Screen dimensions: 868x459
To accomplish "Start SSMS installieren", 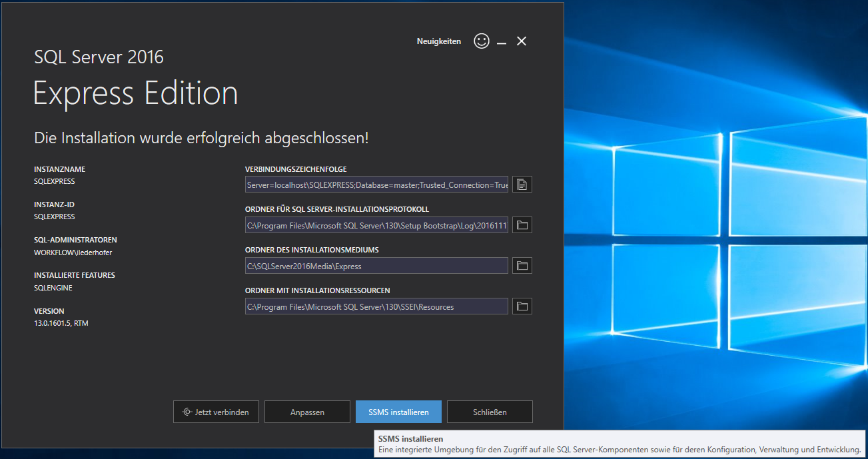I will 398,412.
